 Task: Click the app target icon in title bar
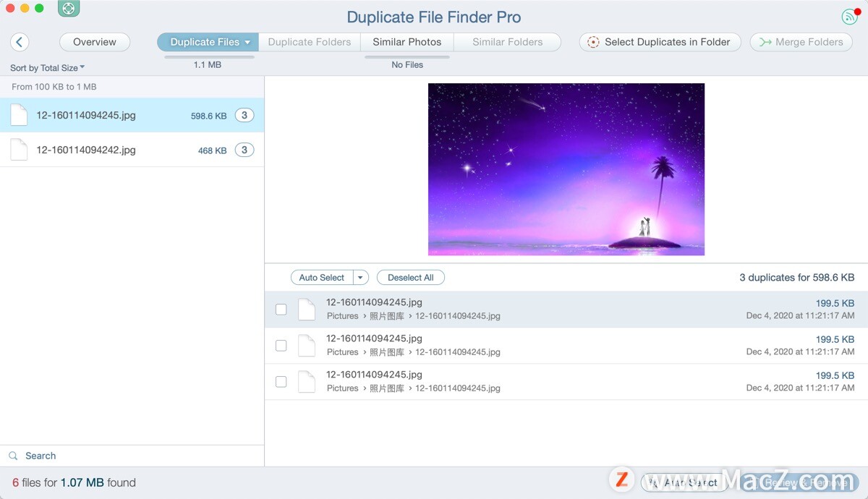pyautogui.click(x=69, y=9)
